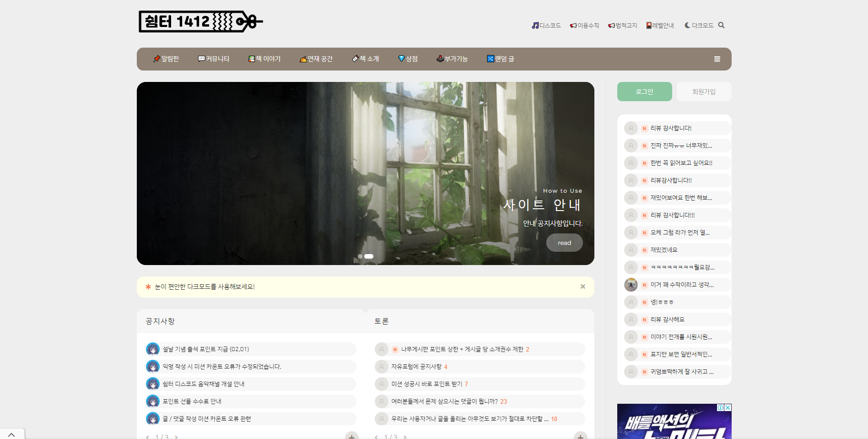
Task: Open recent comment ㅋㅋㅋㅋㅋㅋㅋㅋ퀄요감...
Action: pos(683,267)
